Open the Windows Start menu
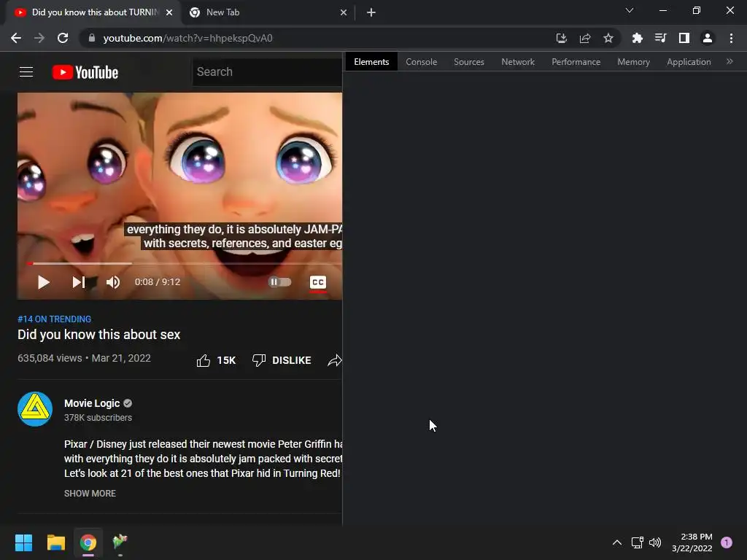 point(24,542)
